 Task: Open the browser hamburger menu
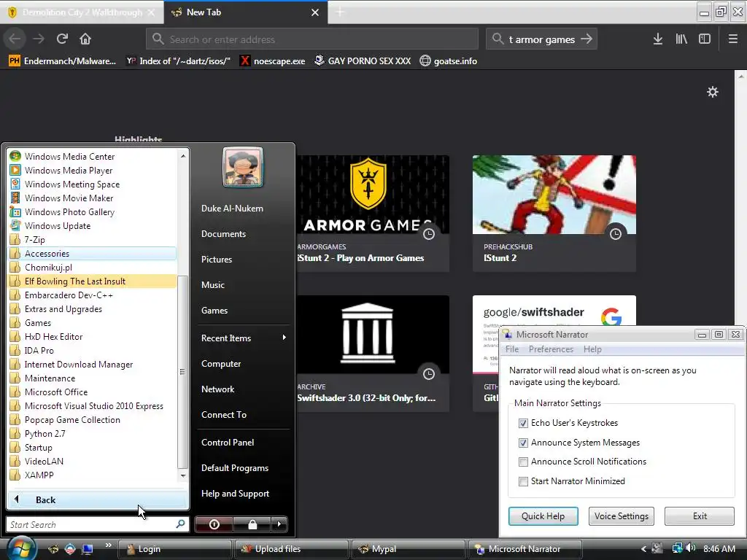tap(732, 39)
